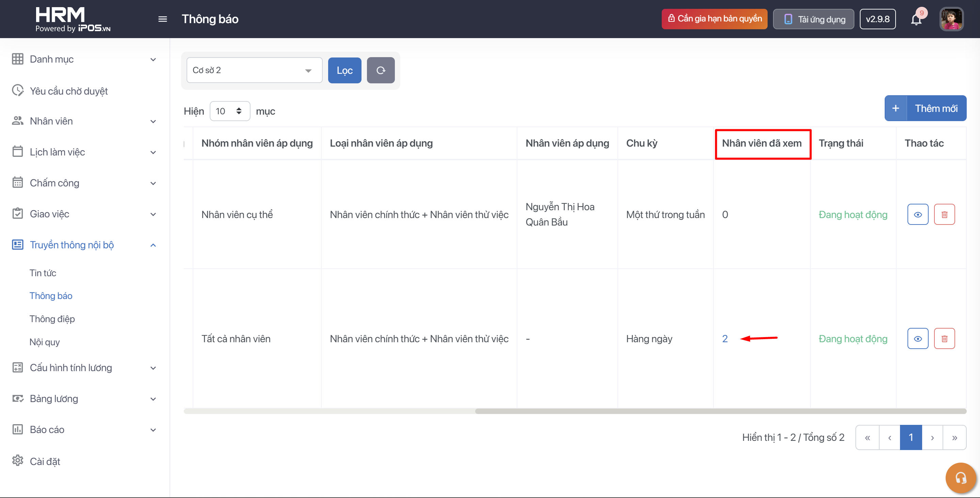Image resolution: width=980 pixels, height=498 pixels.
Task: View the Một thứ trong tuần notification
Action: pyautogui.click(x=918, y=214)
